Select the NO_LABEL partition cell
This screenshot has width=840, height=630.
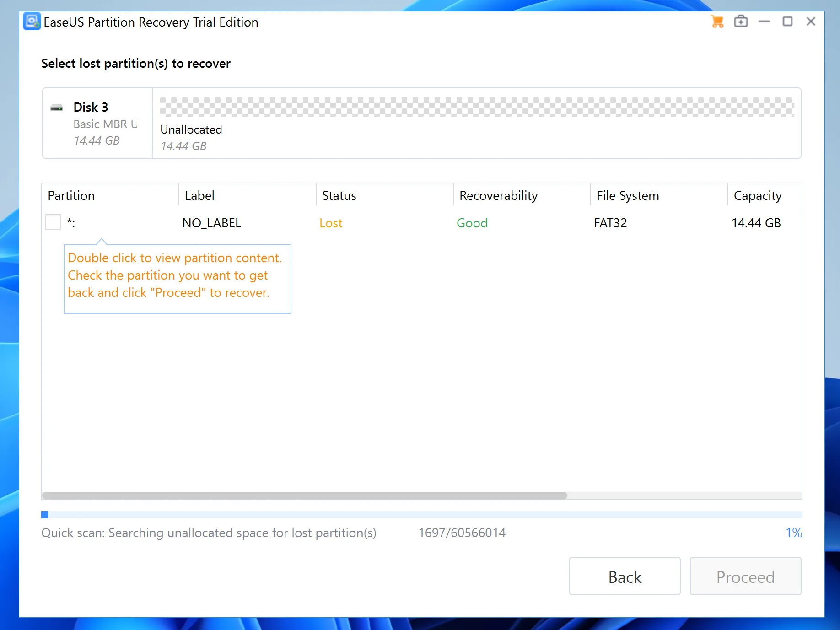pos(211,223)
